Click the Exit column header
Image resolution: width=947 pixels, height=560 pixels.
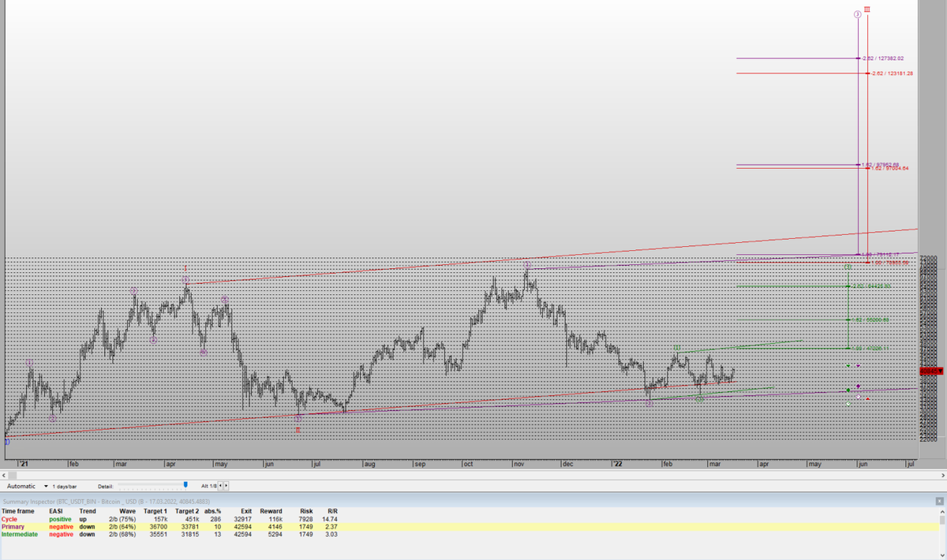pos(245,512)
